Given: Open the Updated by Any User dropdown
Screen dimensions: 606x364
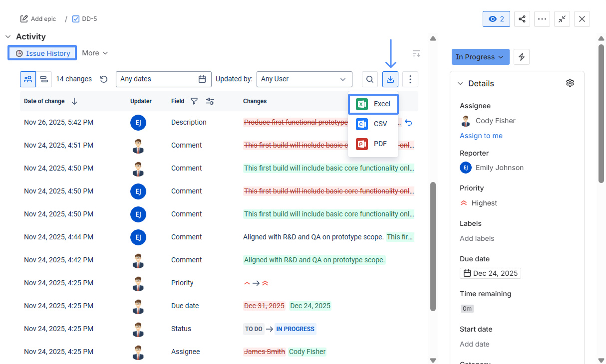Looking at the screenshot, I should point(304,79).
